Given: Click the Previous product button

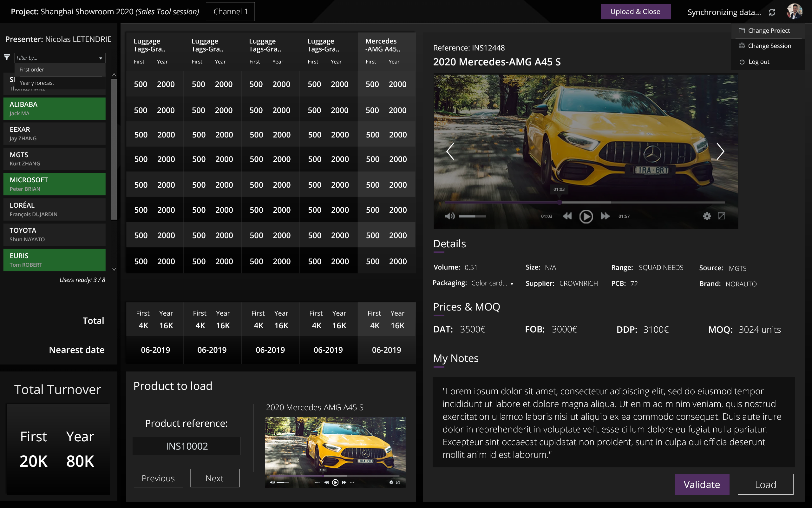Looking at the screenshot, I should point(158,478).
